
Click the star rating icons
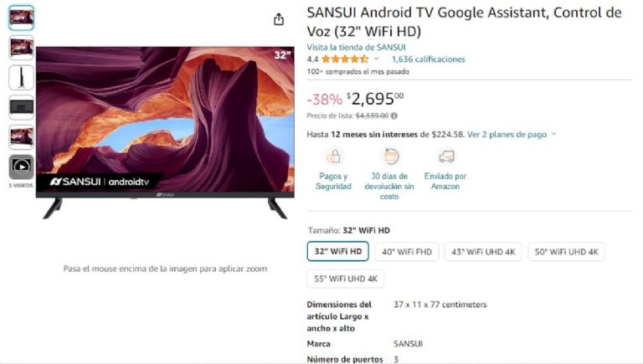point(345,59)
